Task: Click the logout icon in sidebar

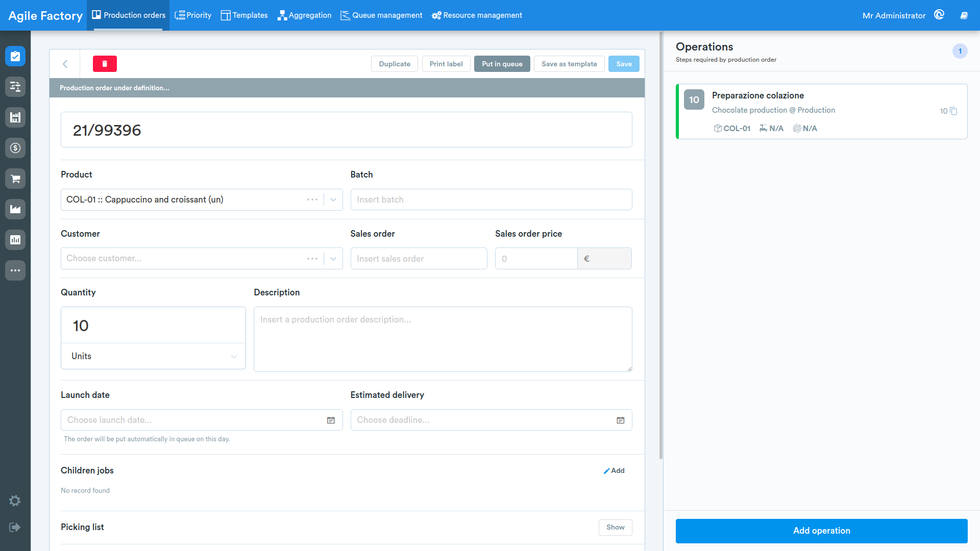Action: (15, 527)
